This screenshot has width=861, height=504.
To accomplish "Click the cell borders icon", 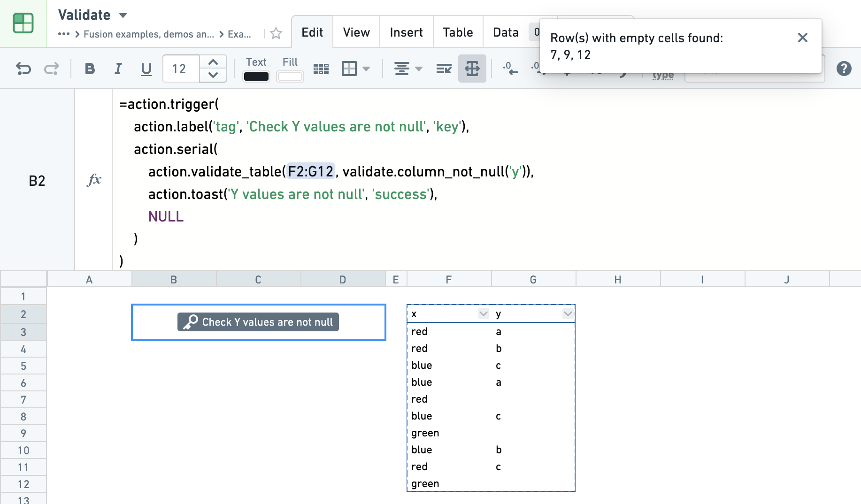I will [x=349, y=69].
